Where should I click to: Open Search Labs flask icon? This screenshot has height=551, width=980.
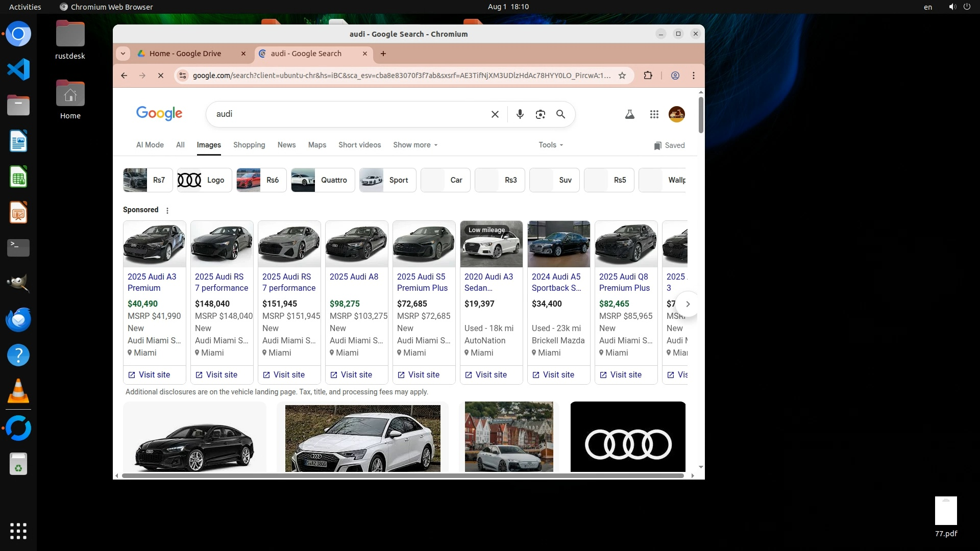629,114
